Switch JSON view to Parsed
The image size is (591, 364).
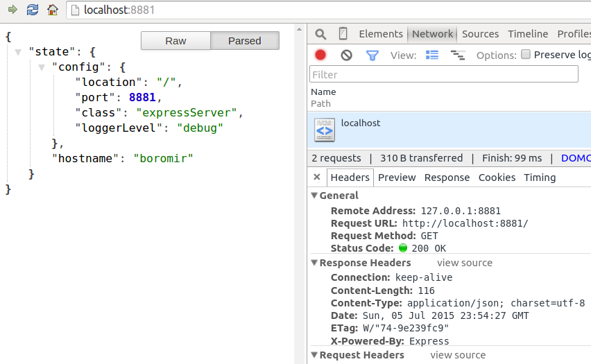(245, 41)
